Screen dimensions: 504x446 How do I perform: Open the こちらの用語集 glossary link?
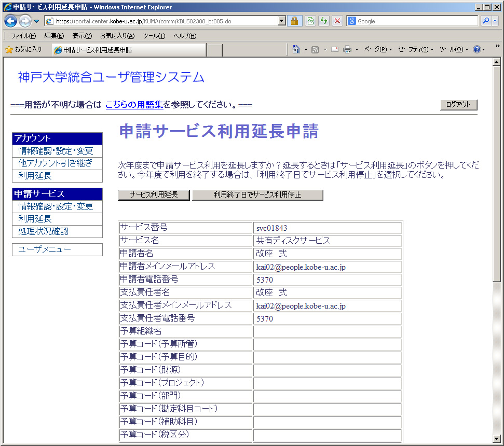(134, 105)
